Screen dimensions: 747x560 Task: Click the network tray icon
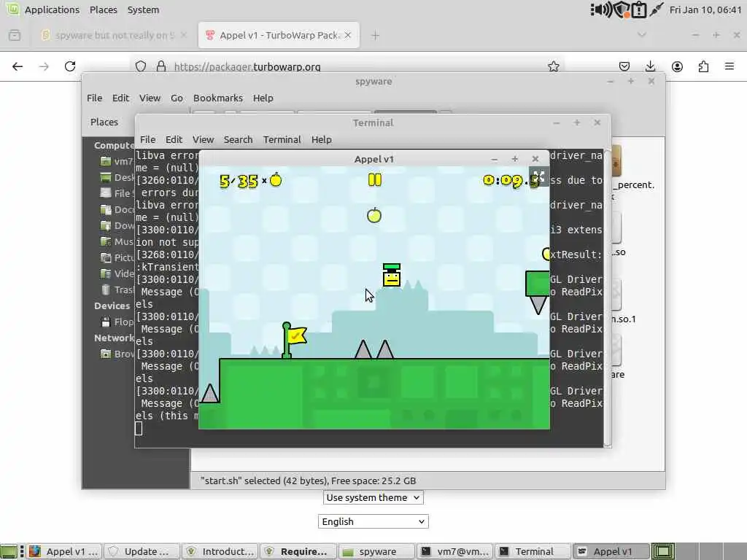click(x=656, y=9)
